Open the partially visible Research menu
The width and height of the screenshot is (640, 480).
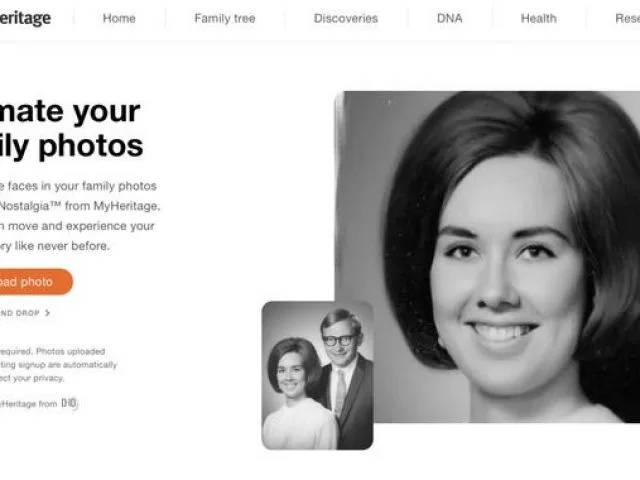point(627,18)
